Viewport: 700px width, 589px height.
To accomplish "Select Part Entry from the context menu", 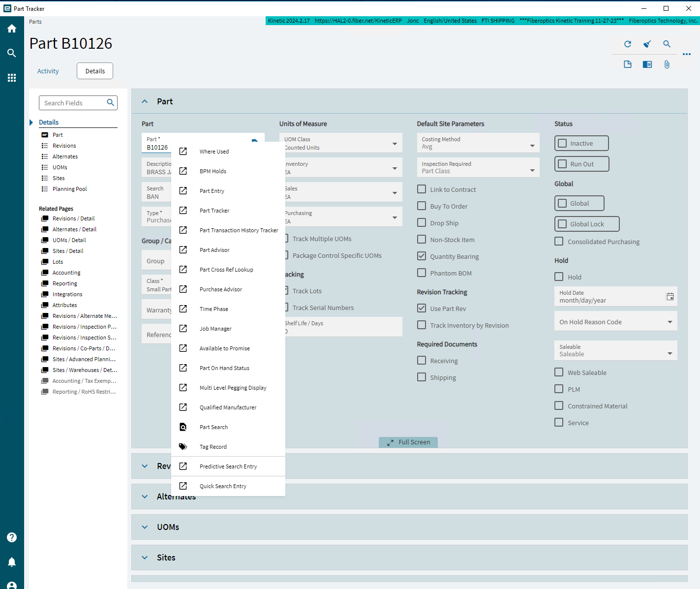I will 228,191.
